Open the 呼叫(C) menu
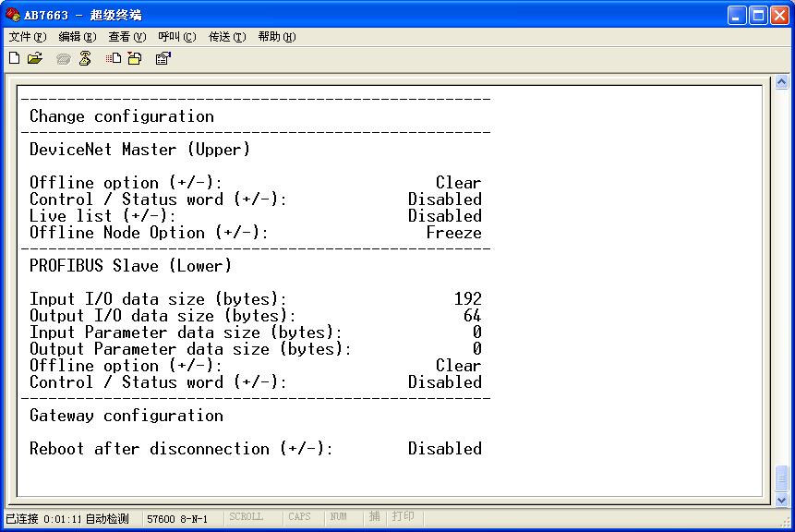Image resolution: width=795 pixels, height=532 pixels. [x=177, y=37]
